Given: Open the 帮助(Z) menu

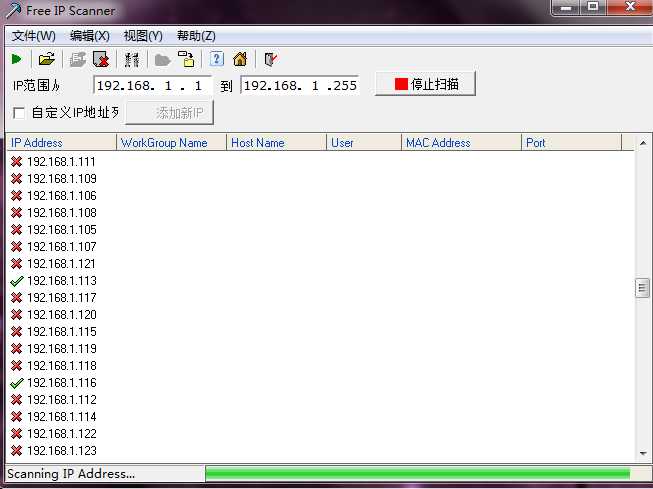Looking at the screenshot, I should (x=196, y=36).
